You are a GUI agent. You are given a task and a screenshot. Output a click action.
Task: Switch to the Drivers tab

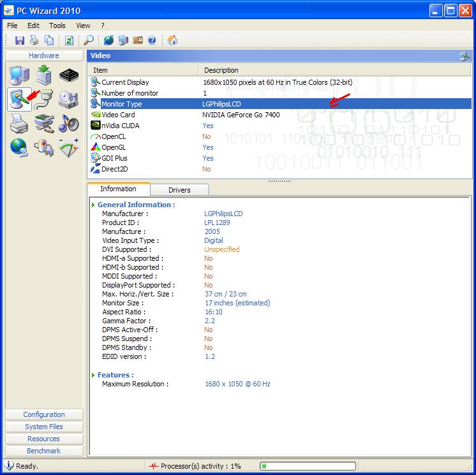[x=179, y=190]
